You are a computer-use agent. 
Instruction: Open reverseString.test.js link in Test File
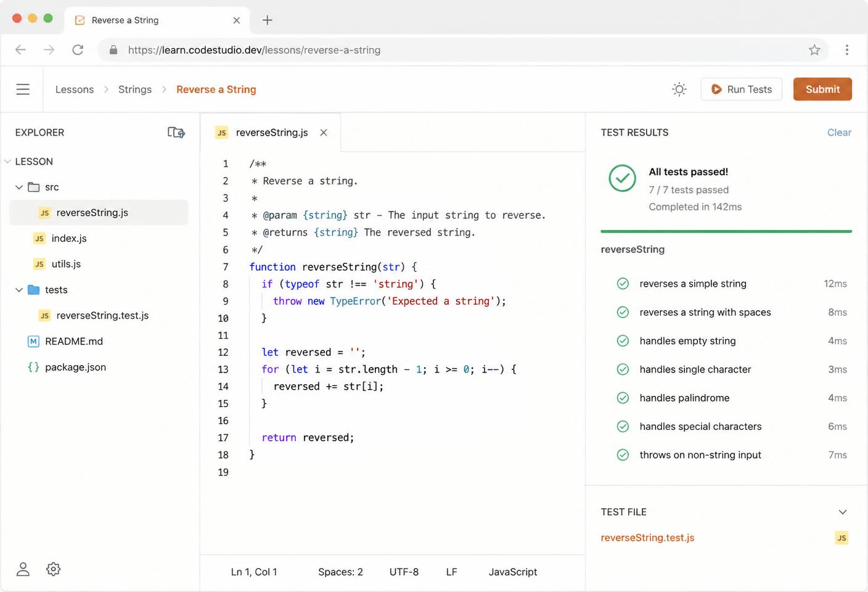pyautogui.click(x=647, y=538)
